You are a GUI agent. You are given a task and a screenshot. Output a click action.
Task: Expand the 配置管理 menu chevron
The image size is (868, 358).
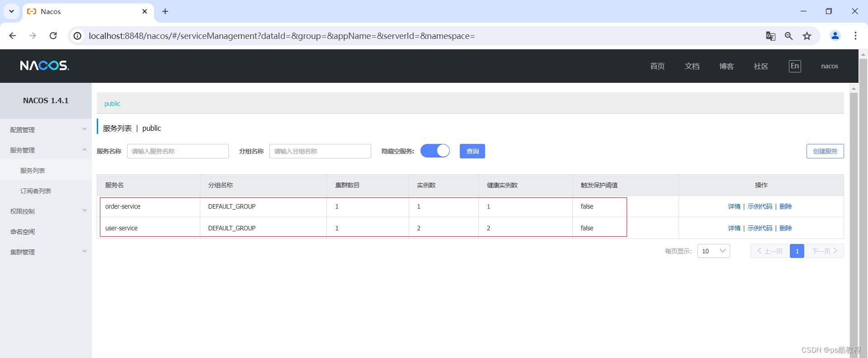[x=84, y=129]
